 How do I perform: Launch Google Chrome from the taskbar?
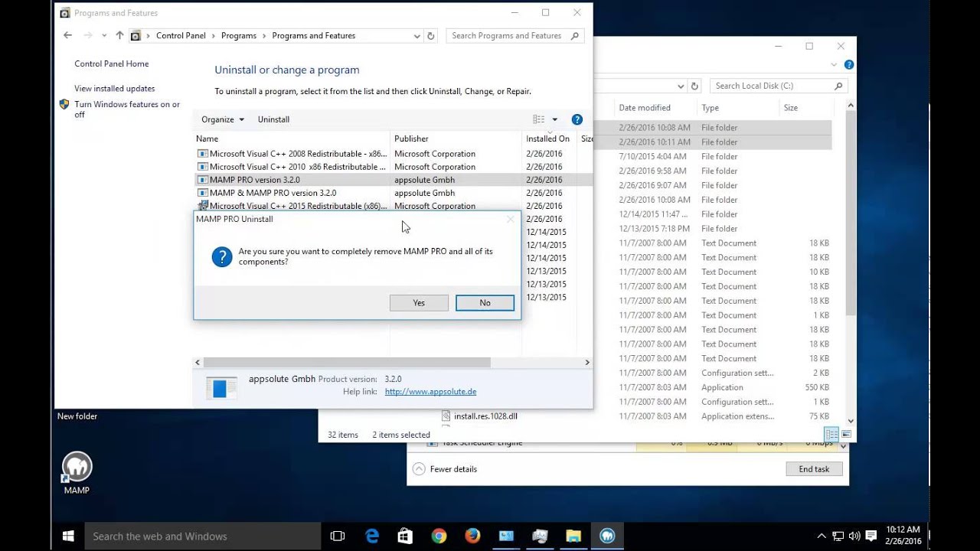(439, 536)
